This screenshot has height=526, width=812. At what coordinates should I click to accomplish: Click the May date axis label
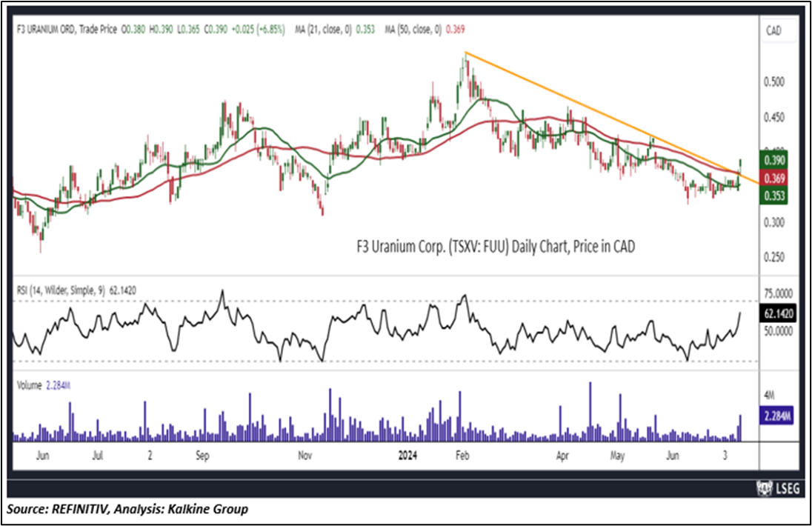pyautogui.click(x=617, y=456)
